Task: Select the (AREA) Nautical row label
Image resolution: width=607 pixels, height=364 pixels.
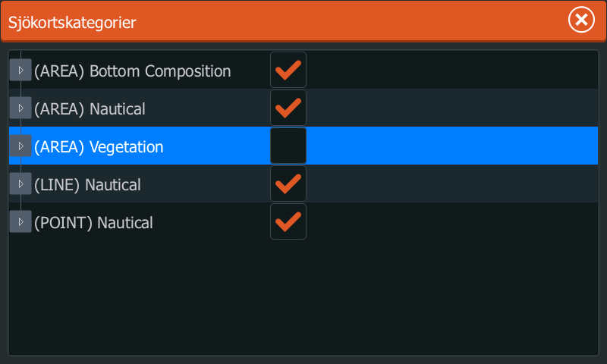Action: coord(90,109)
